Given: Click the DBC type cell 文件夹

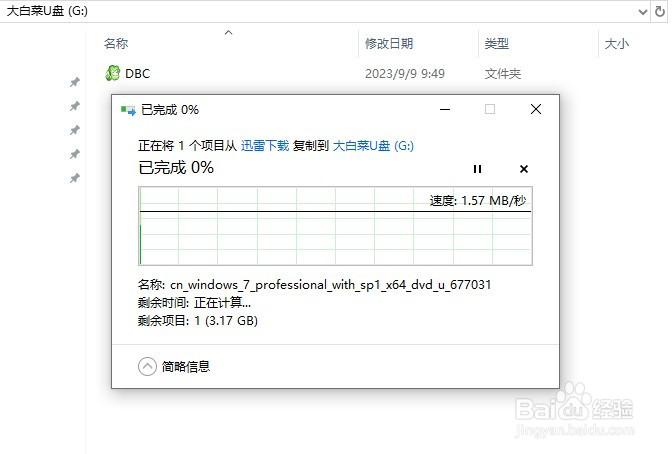Looking at the screenshot, I should (503, 74).
